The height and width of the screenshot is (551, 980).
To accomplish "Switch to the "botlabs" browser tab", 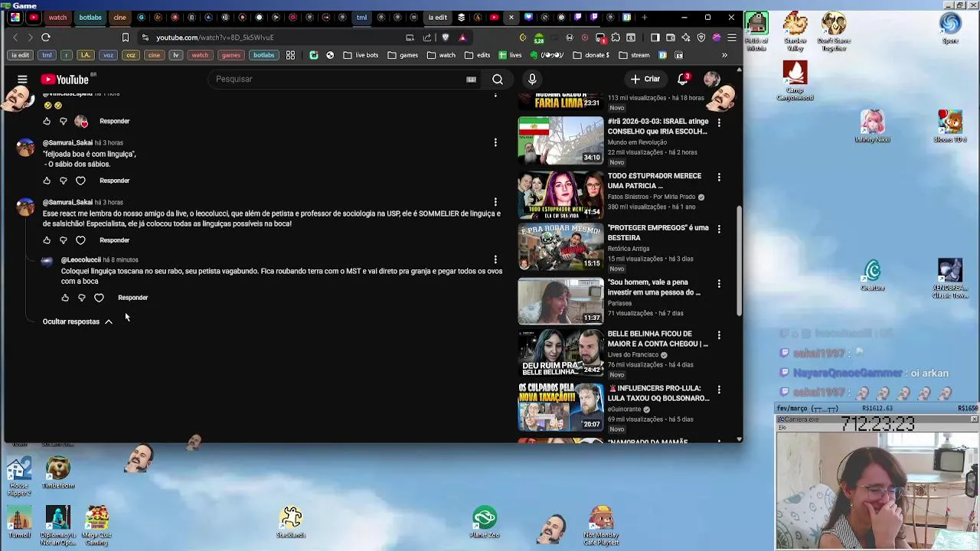I will coord(90,17).
